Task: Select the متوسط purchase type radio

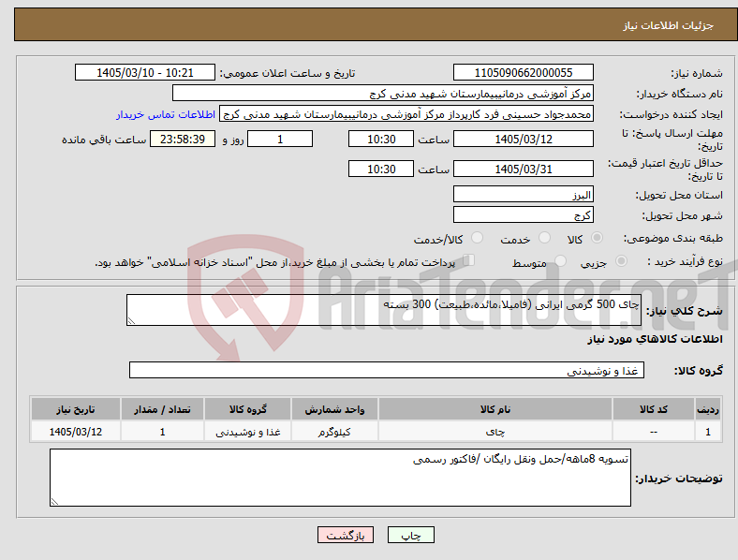Action: click(560, 260)
